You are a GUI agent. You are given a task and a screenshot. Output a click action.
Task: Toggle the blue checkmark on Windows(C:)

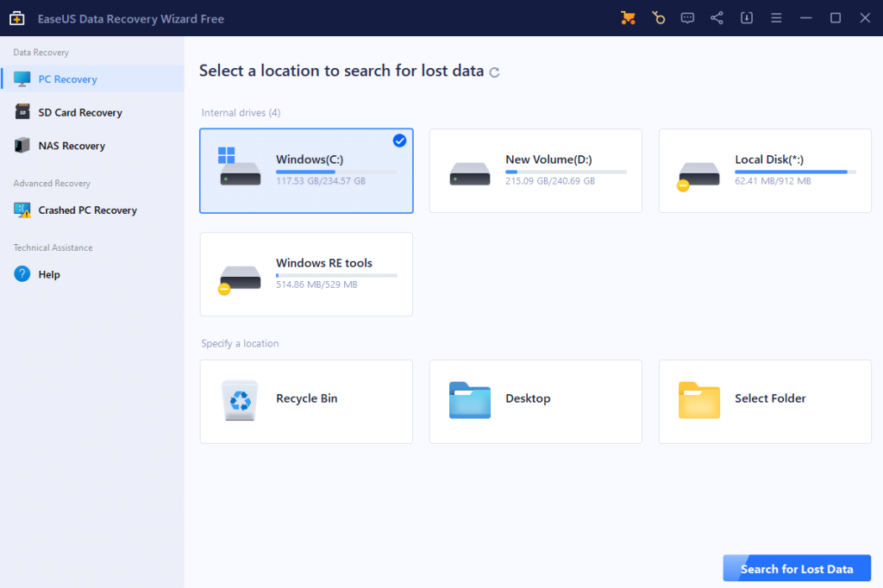399,141
